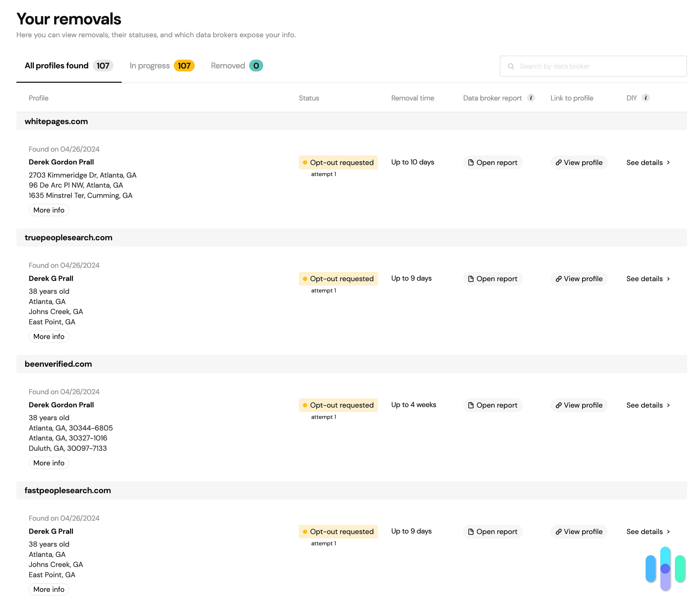View profile link for fastpeoplesearch.com
Image resolution: width=700 pixels, height=606 pixels.
pos(579,532)
